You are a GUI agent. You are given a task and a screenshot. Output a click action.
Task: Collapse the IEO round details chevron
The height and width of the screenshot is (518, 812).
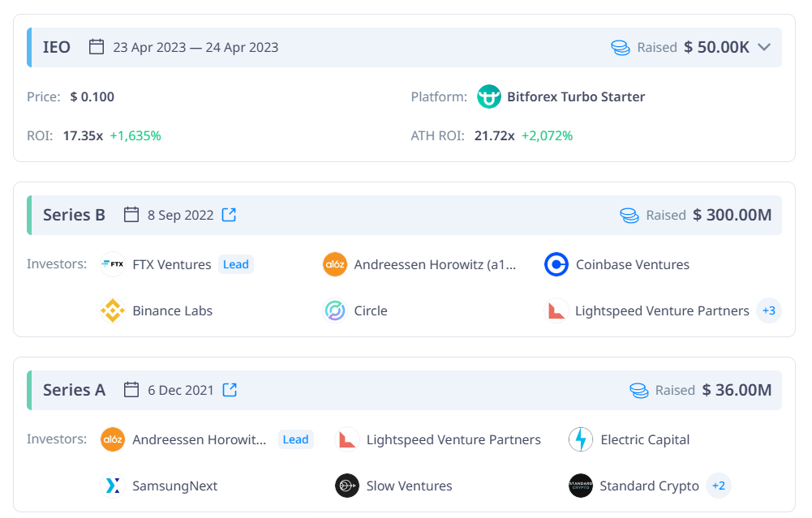(764, 47)
